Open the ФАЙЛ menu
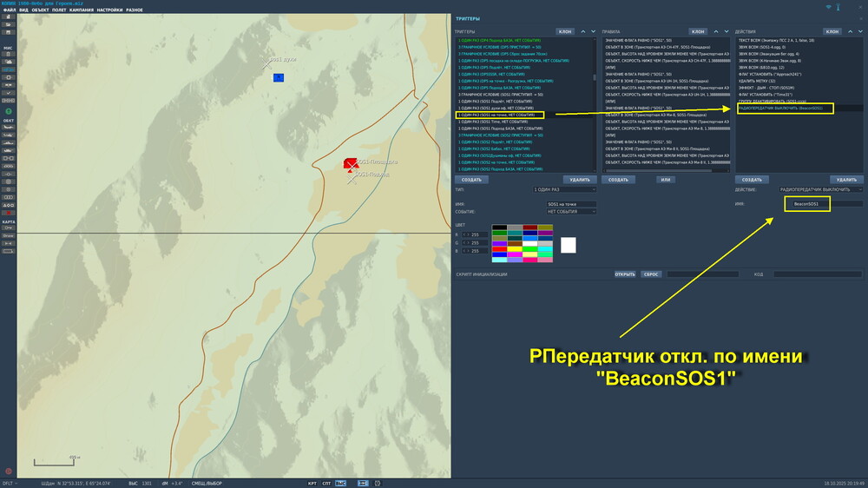Image resolution: width=868 pixels, height=488 pixels. 10,10
